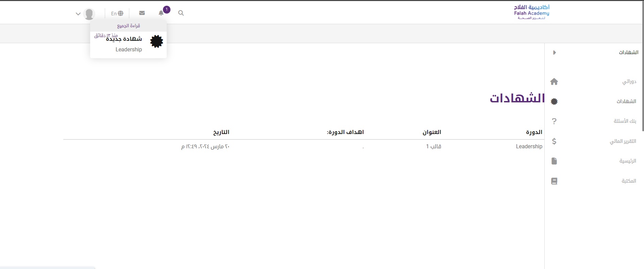Open the messages envelope icon
Screen dimensions: 644x269
(142, 13)
